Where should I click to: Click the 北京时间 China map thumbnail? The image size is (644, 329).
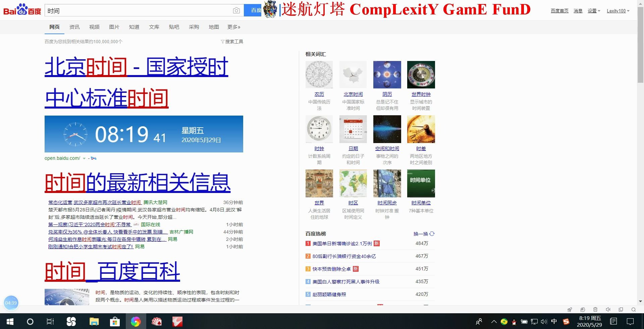tap(353, 75)
